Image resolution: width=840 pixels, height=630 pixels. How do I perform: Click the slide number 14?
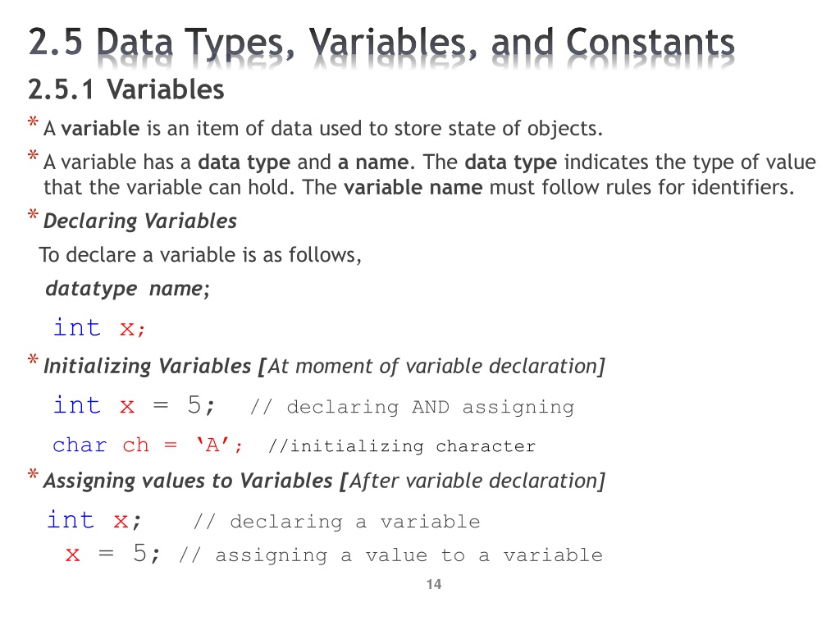434,584
